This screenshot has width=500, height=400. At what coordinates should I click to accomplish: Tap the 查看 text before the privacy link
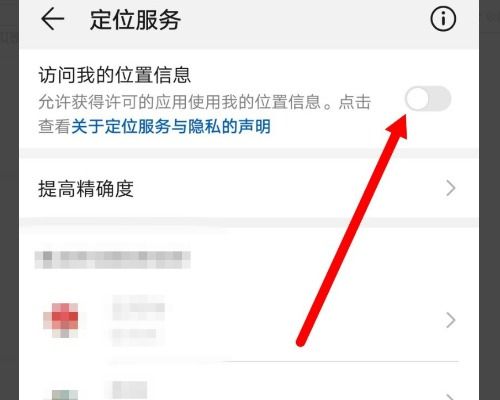(54, 127)
